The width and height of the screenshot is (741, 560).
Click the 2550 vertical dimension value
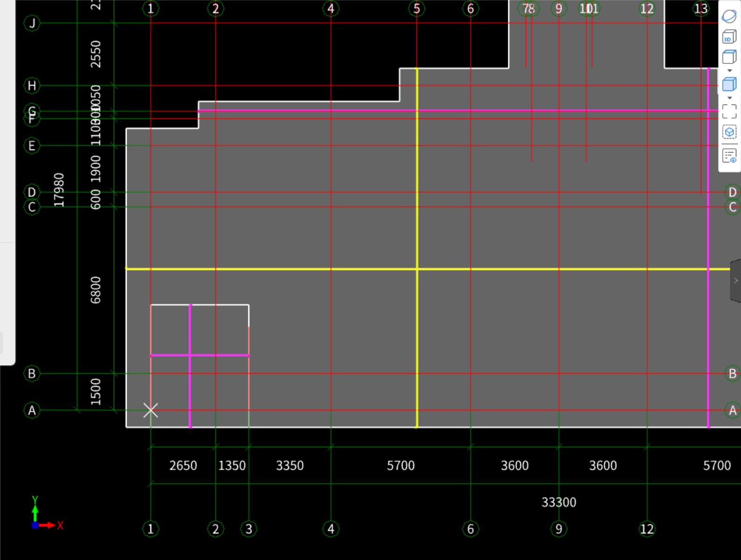95,54
